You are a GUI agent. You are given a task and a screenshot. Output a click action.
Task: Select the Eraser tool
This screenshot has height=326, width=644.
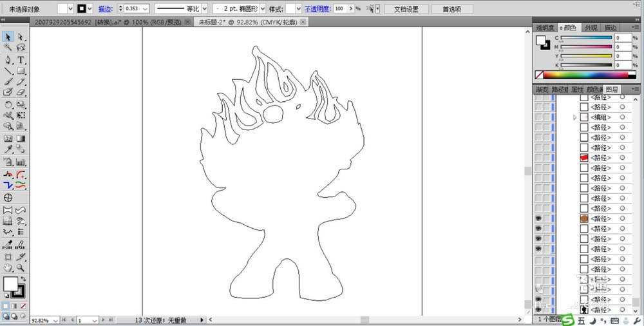pyautogui.click(x=21, y=92)
